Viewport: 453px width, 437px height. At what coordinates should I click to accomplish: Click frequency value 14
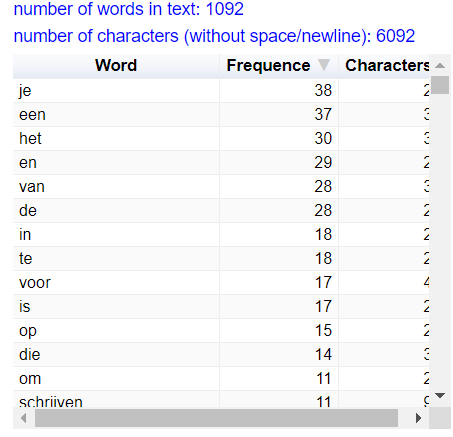[323, 355]
